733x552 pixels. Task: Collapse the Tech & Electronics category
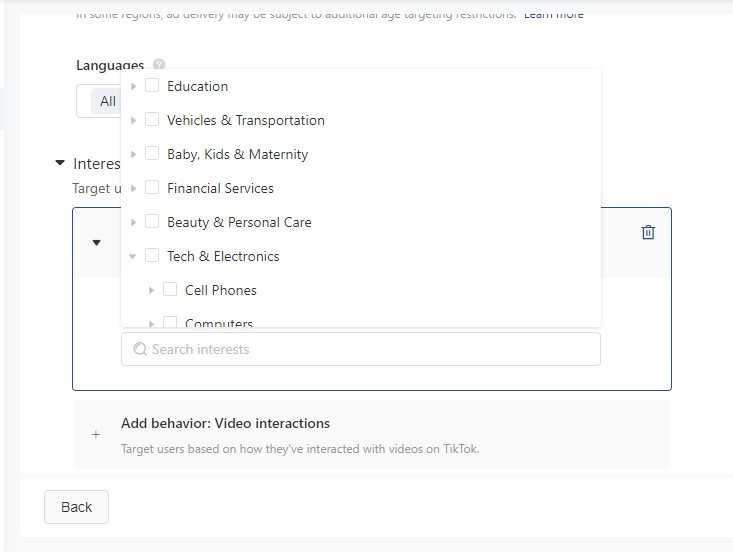[133, 256]
